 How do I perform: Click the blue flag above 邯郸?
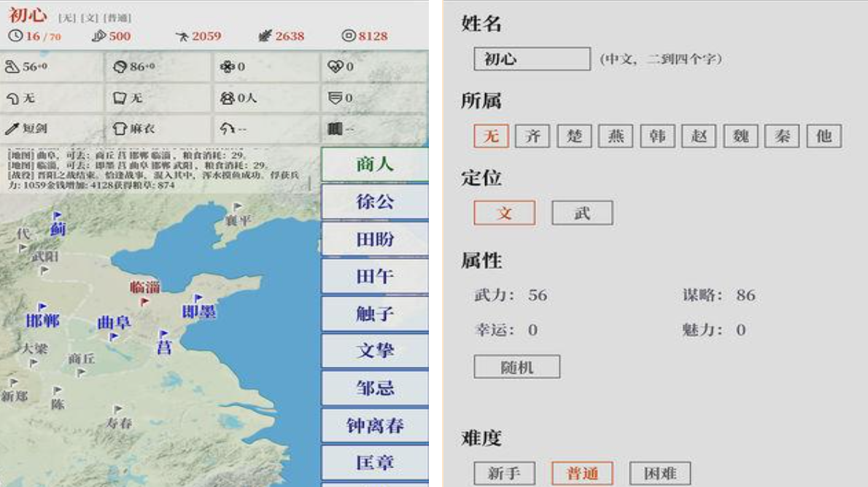click(42, 307)
